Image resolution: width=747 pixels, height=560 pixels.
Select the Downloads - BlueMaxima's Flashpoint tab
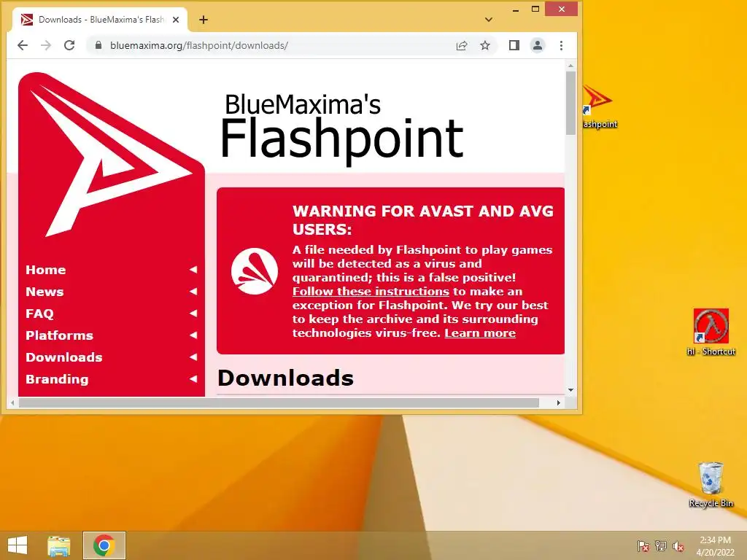pos(99,20)
